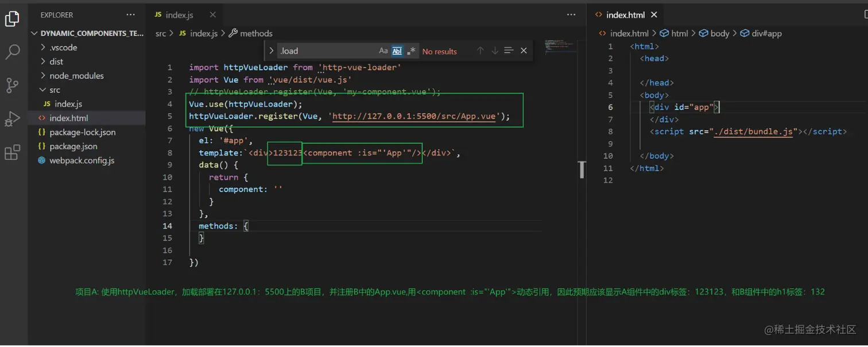
Task: Click the component: '' line
Action: (x=251, y=189)
